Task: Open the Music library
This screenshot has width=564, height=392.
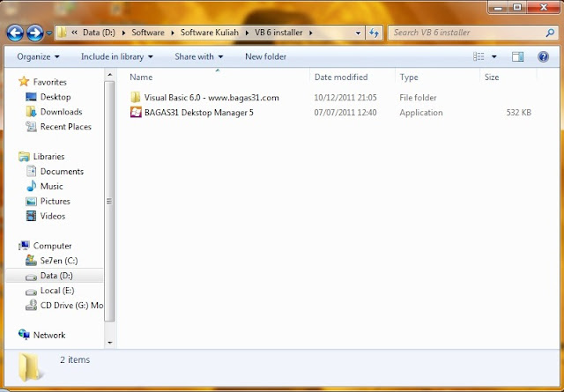Action: coord(51,186)
